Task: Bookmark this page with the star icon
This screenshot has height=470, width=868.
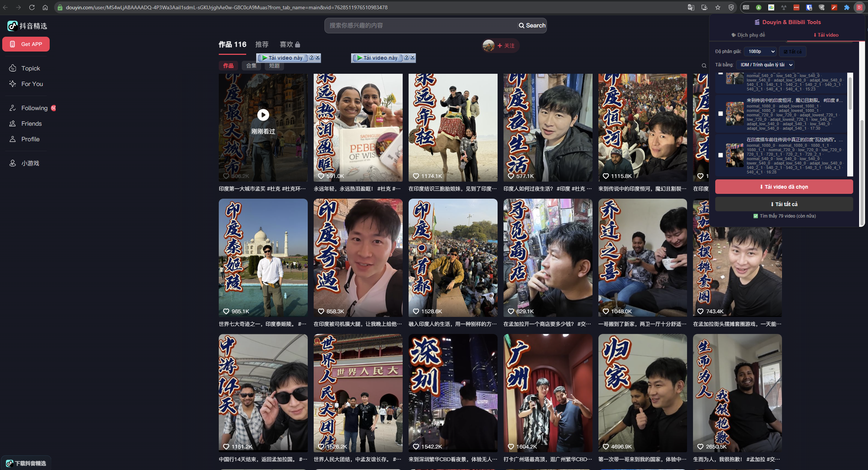Action: pyautogui.click(x=718, y=7)
